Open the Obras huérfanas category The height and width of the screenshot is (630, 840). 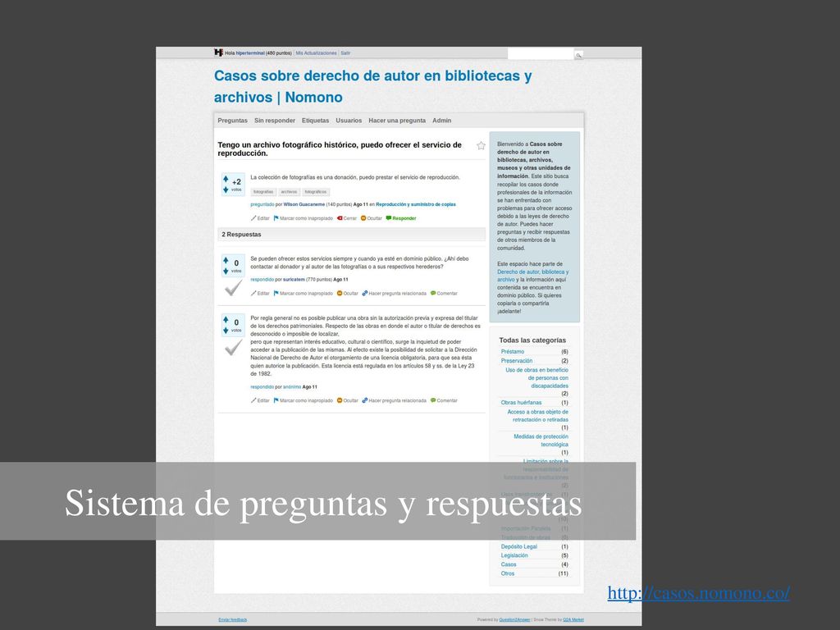[521, 403]
